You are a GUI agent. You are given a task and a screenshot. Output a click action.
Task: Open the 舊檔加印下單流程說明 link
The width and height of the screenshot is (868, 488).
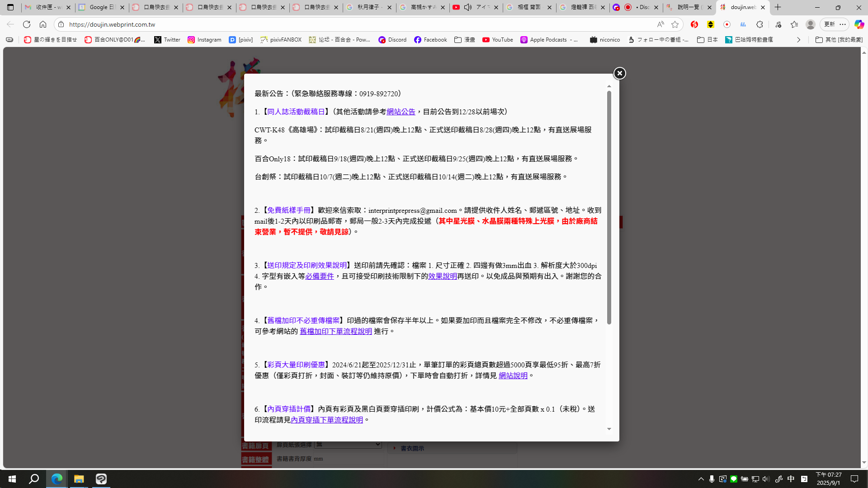(x=335, y=331)
